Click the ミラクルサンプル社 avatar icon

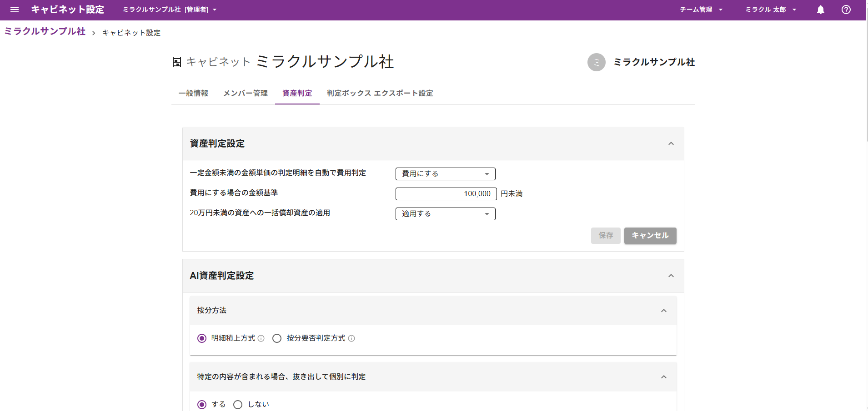coord(597,62)
